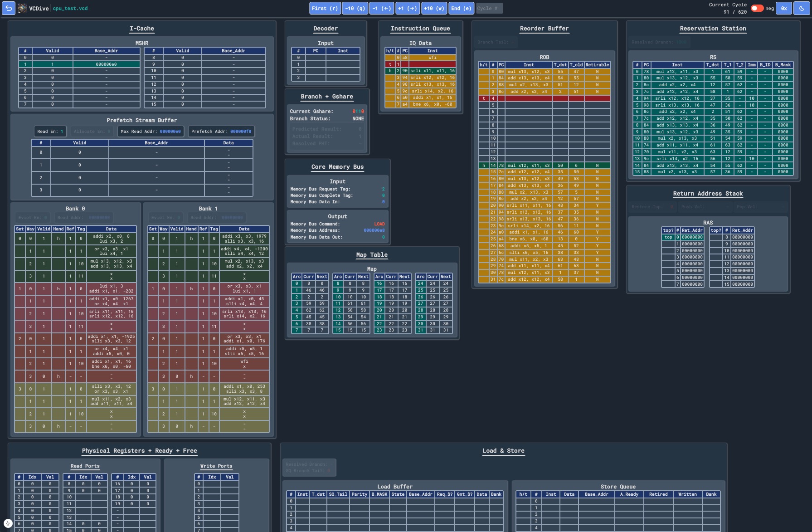Viewport: 812px width, 532px height.
Task: Collapse the Reservation Station panel header
Action: 713,29
